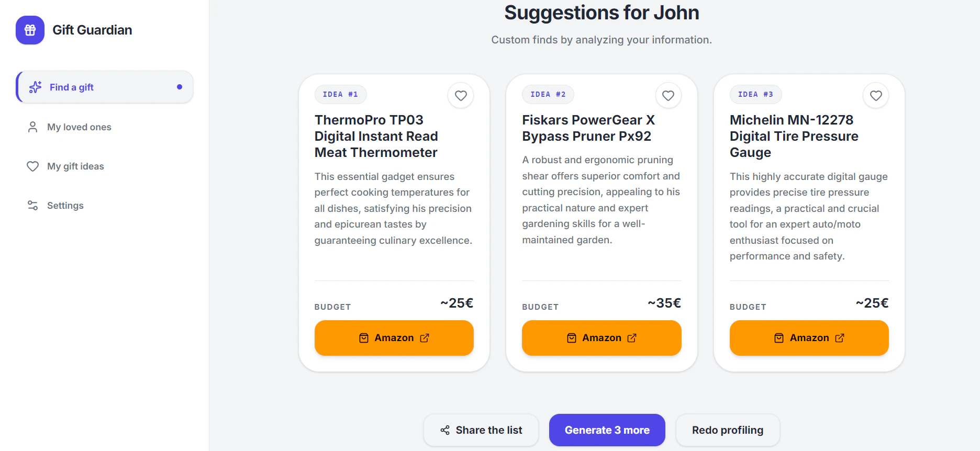This screenshot has height=451, width=980.
Task: Generate 3 more gift suggestions
Action: [607, 430]
